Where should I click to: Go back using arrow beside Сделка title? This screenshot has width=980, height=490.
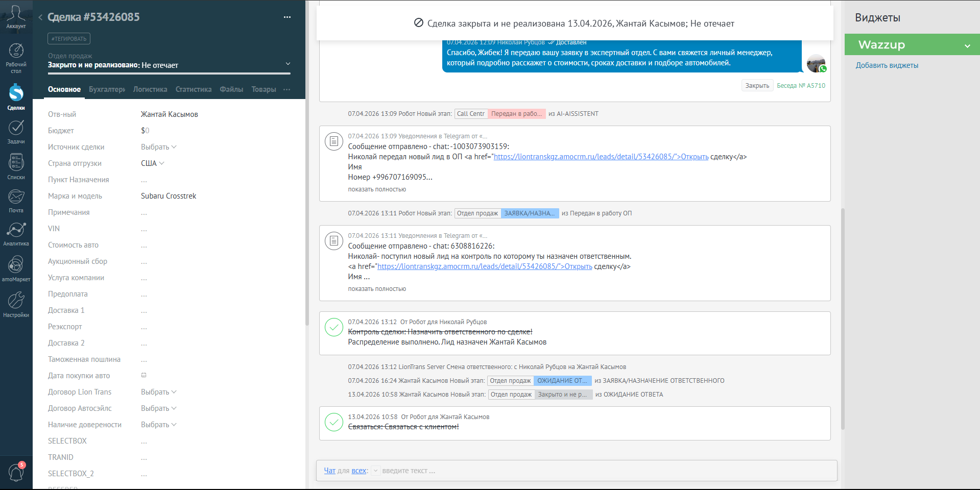click(40, 17)
